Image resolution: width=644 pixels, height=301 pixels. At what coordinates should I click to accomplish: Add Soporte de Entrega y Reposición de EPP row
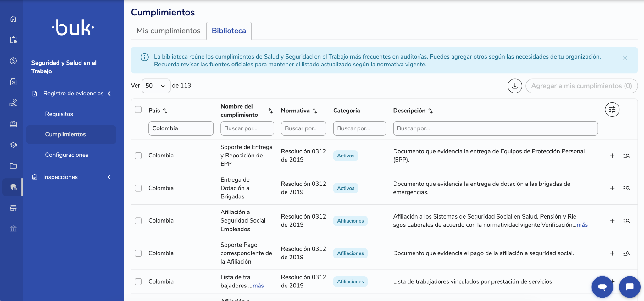coord(612,156)
